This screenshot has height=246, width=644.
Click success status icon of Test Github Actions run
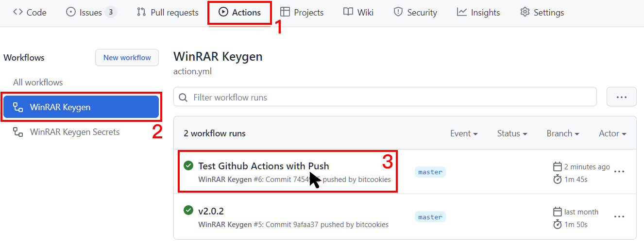[188, 166]
